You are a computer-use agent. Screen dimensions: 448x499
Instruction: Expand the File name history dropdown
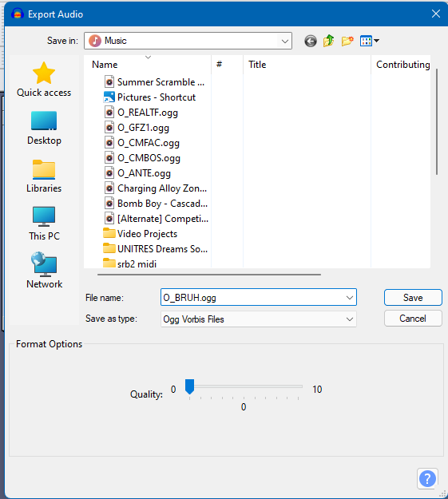(349, 298)
